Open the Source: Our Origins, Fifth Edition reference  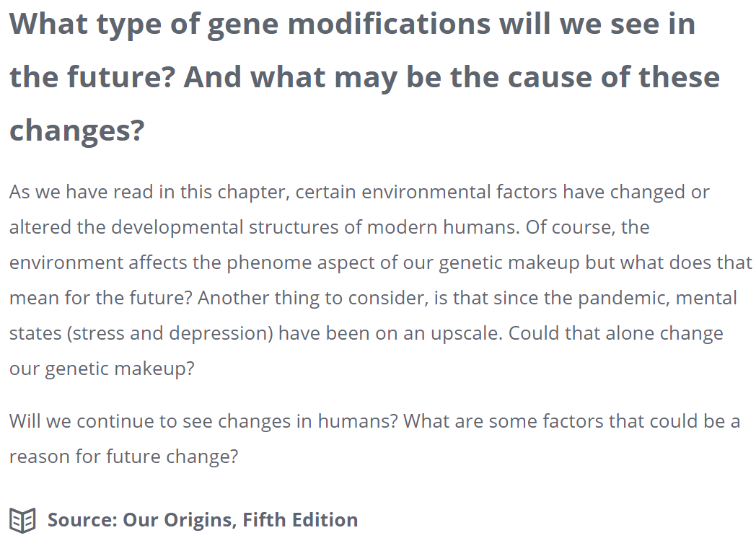203,520
